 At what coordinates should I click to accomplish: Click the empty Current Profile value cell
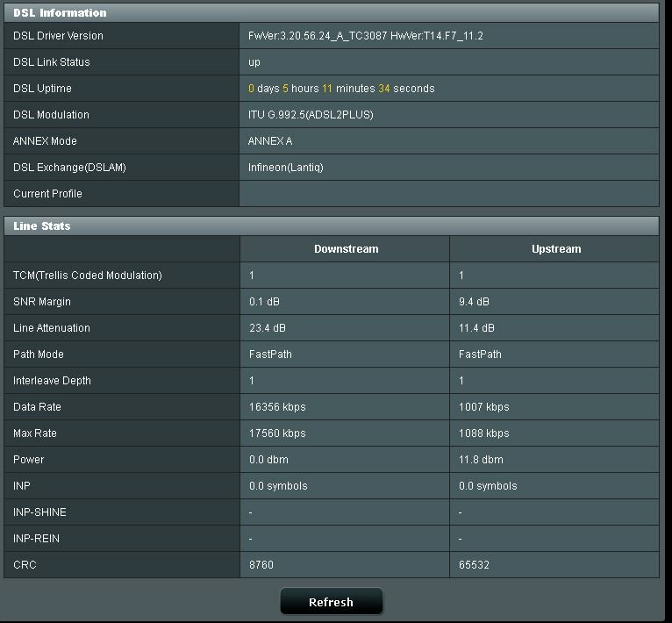448,194
